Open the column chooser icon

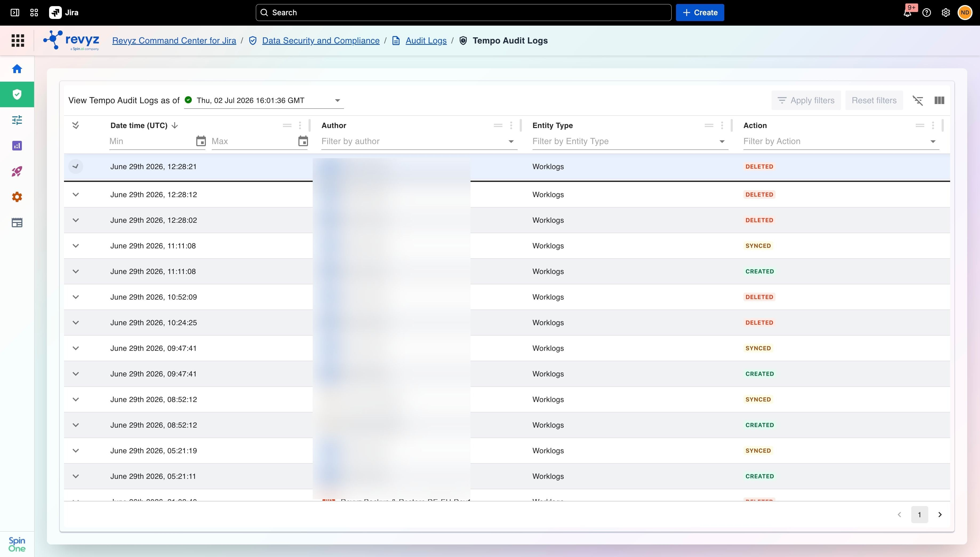click(x=939, y=100)
